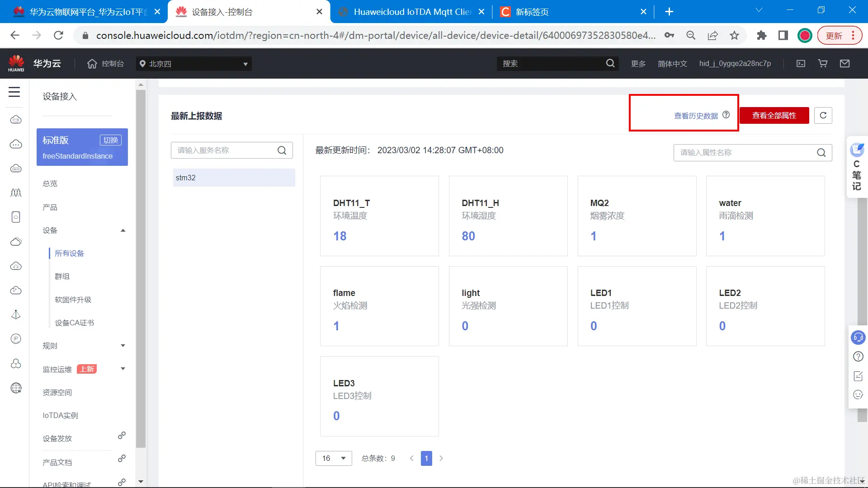Open 群组 in the sidebar
Viewport: 868px width, 488px height.
pyautogui.click(x=62, y=277)
